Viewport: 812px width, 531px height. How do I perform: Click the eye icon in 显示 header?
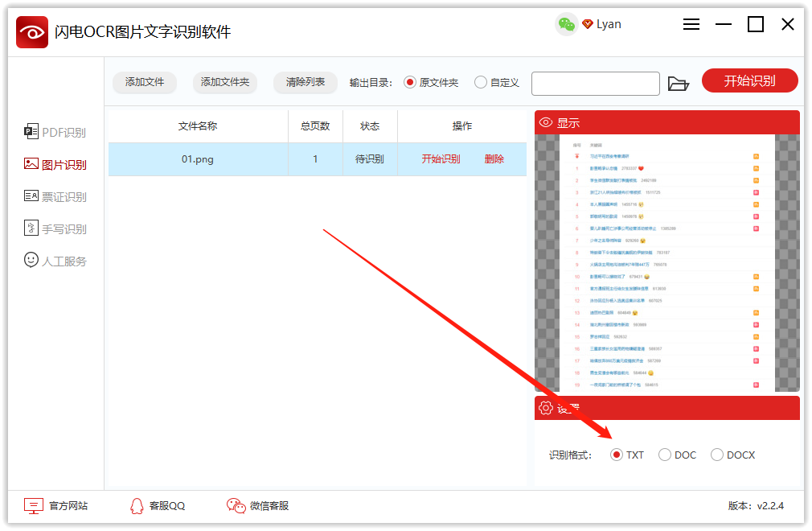pyautogui.click(x=546, y=123)
